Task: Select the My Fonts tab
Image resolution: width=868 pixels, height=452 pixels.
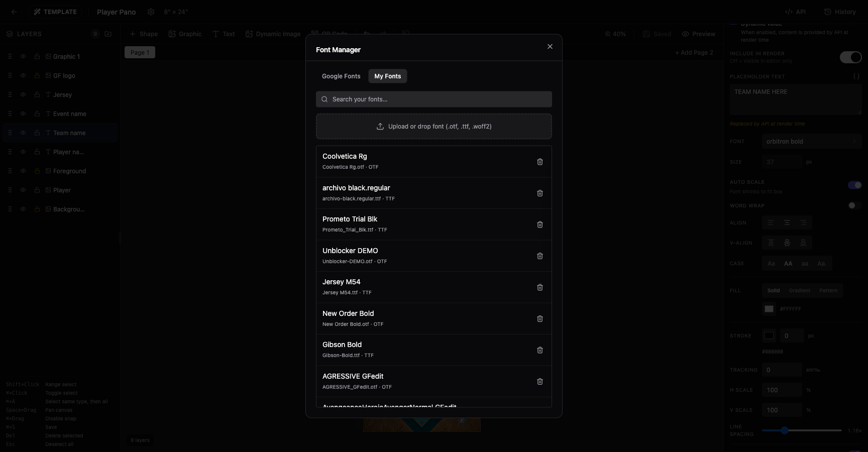Action: click(388, 76)
